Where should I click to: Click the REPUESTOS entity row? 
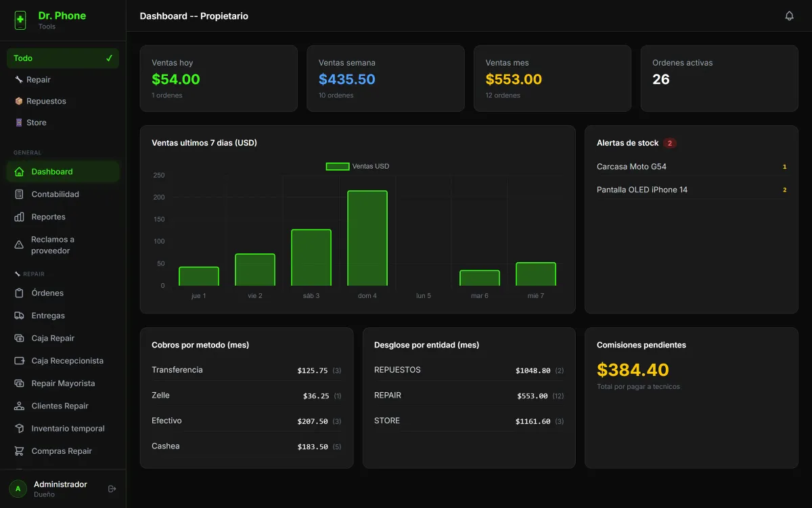click(469, 370)
